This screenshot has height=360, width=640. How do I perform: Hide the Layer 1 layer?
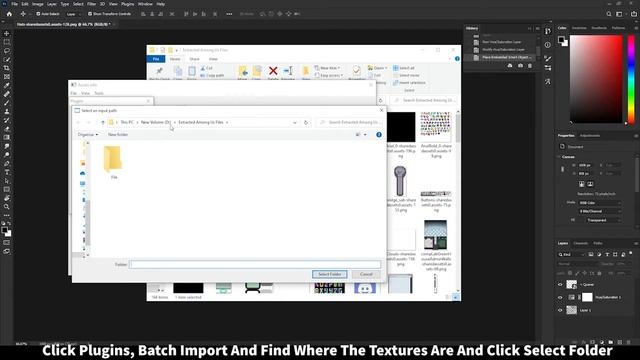[x=560, y=310]
